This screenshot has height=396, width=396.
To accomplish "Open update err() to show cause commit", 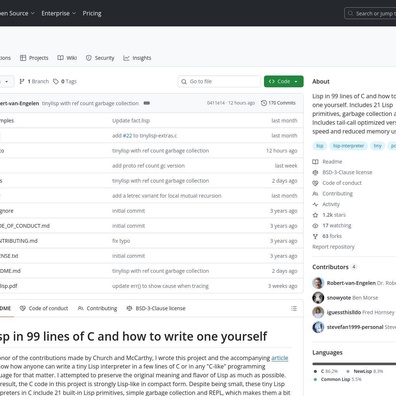I will pyautogui.click(x=160, y=286).
